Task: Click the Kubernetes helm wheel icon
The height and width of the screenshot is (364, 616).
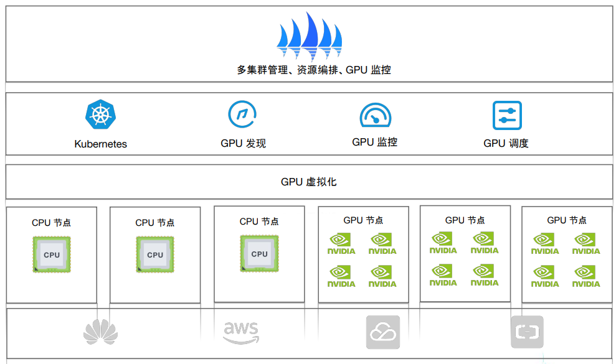Action: coord(100,114)
